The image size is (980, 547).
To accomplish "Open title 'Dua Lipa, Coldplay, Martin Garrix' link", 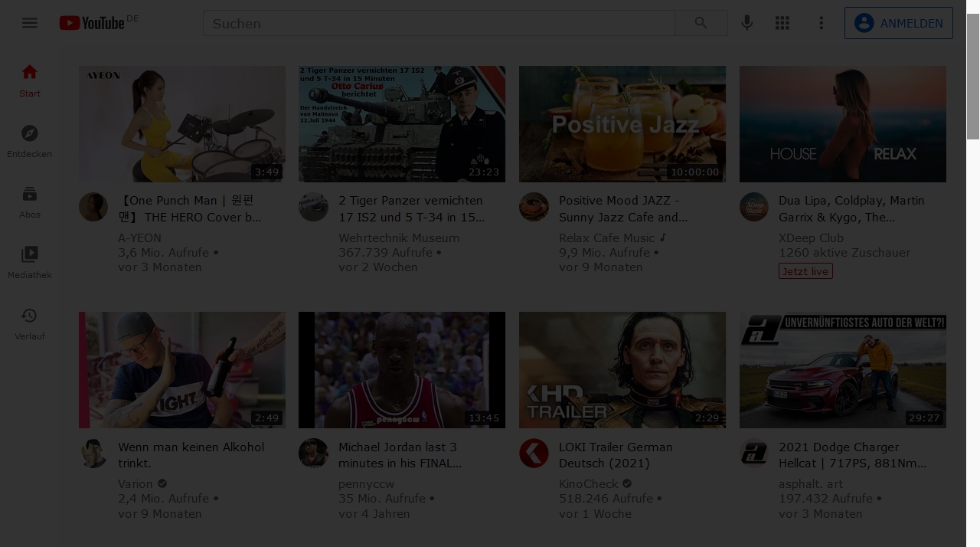I will point(851,208).
